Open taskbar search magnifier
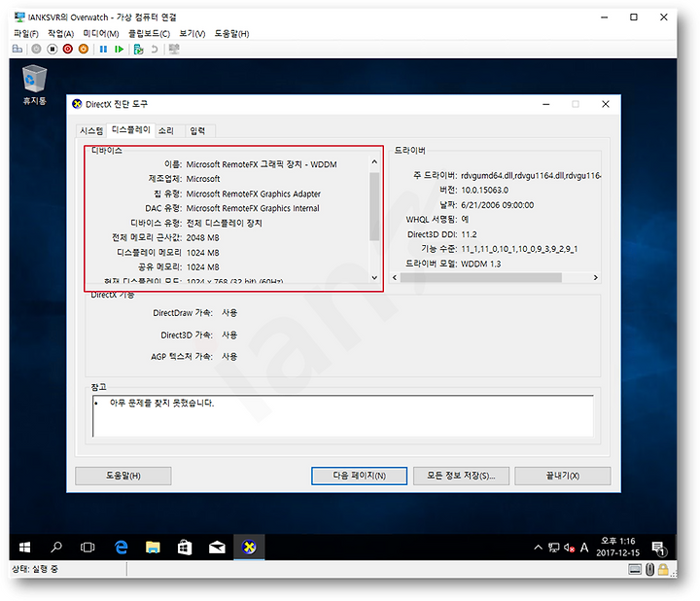 [x=56, y=547]
